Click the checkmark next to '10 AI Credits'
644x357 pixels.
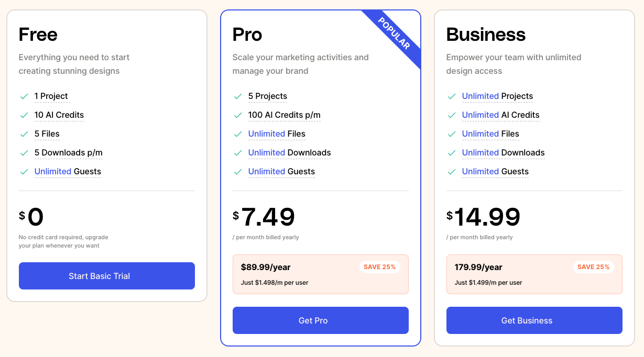[x=24, y=115]
